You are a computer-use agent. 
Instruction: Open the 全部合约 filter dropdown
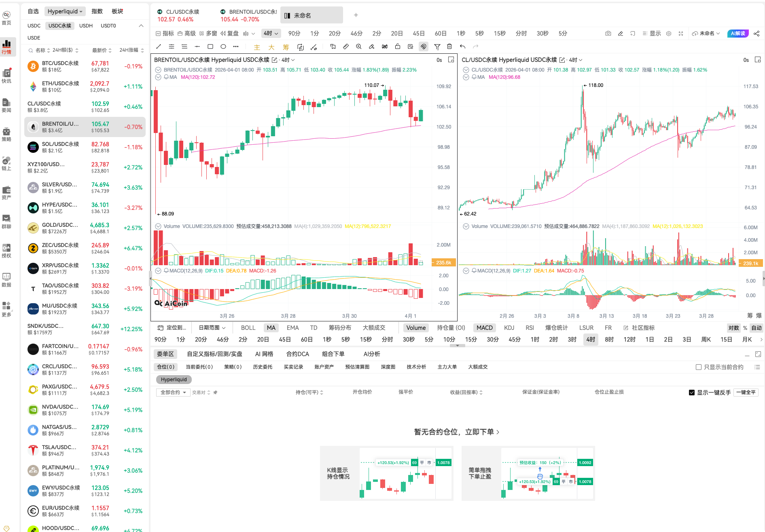[x=173, y=393]
